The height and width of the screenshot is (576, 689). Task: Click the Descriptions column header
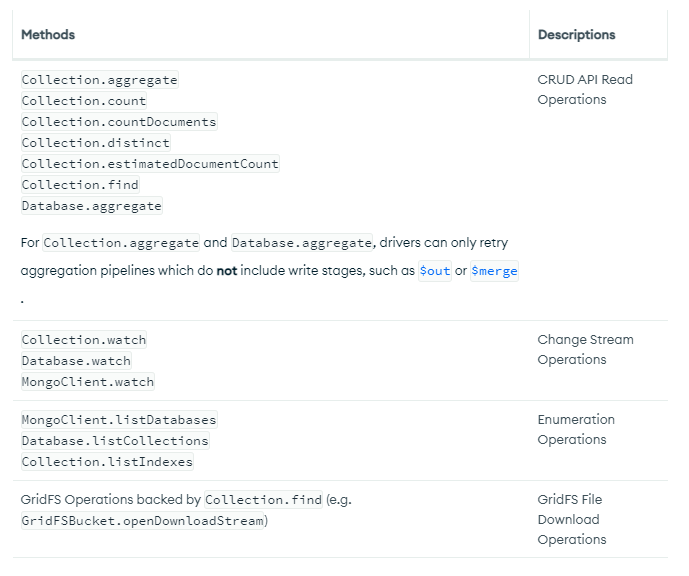point(576,35)
